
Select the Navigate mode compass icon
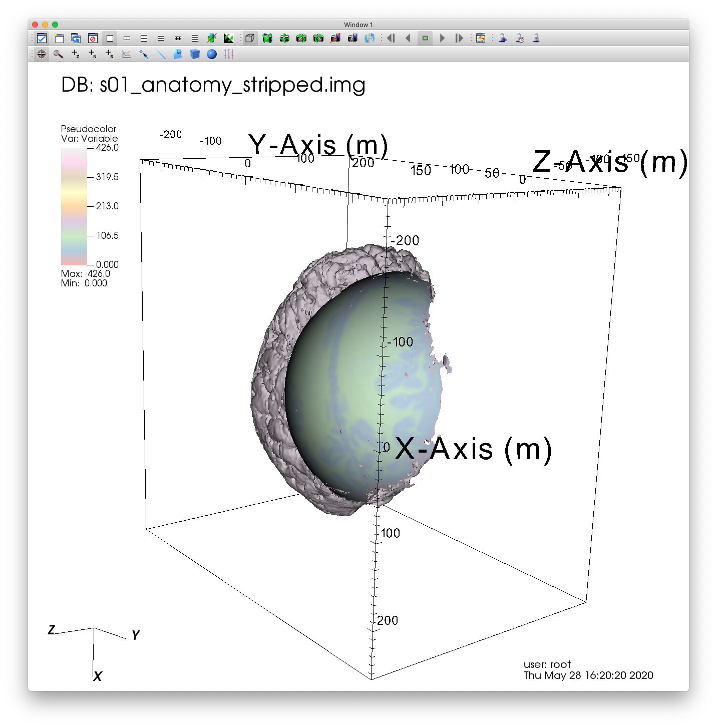(42, 54)
